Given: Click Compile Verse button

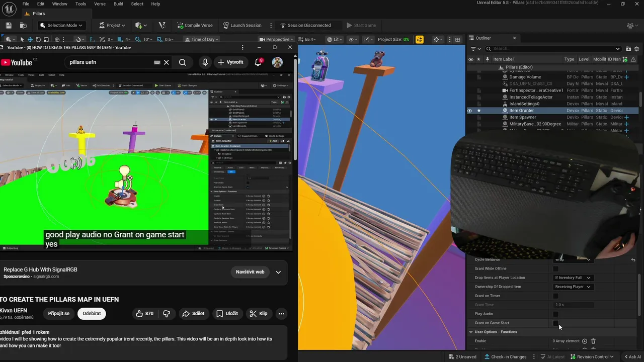Looking at the screenshot, I should [x=195, y=25].
